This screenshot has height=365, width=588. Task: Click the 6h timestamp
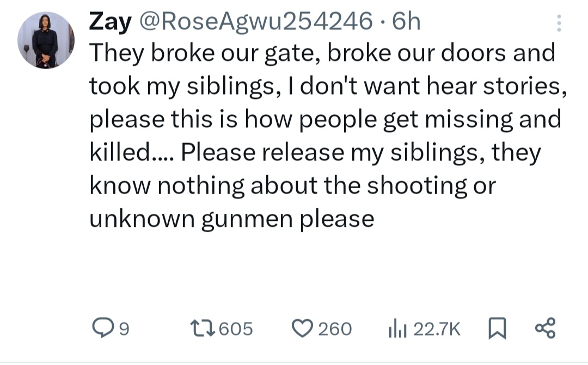406,22
